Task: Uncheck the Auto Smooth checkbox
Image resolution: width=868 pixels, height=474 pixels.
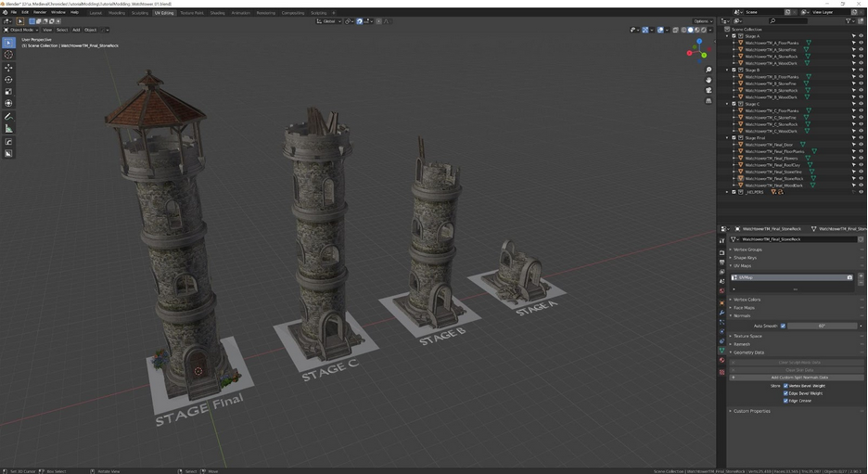Action: [x=783, y=326]
